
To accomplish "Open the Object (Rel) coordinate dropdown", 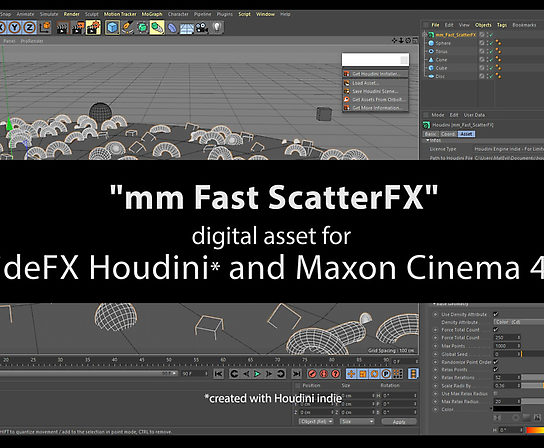I will click(316, 421).
